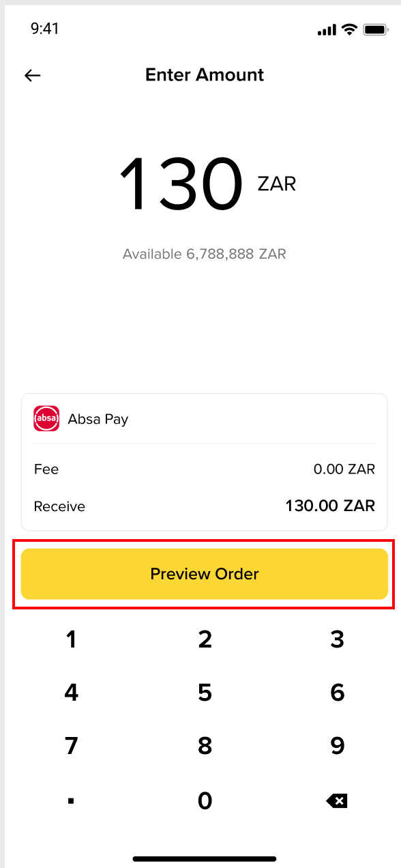The height and width of the screenshot is (868, 401).
Task: Tap keypad digit 6
Action: click(337, 693)
